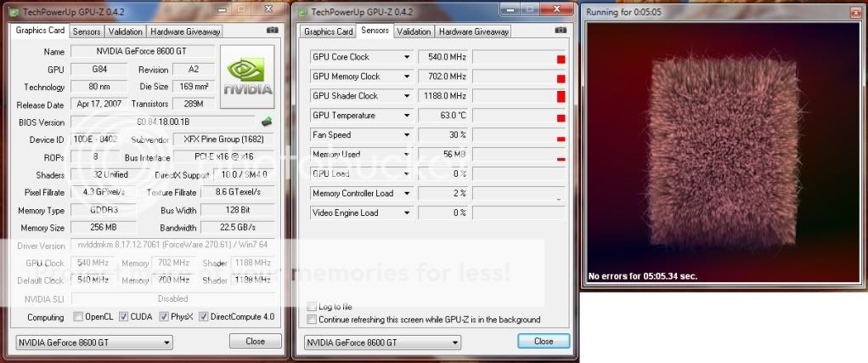Click the 30 % fan speed value
The image size is (868, 363).
pos(442,134)
